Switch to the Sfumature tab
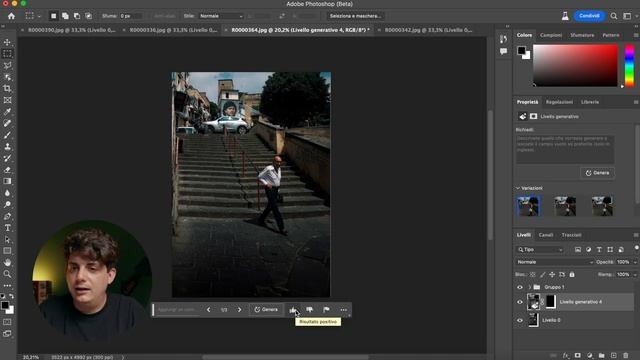Viewport: 640px width, 360px height. [x=582, y=36]
